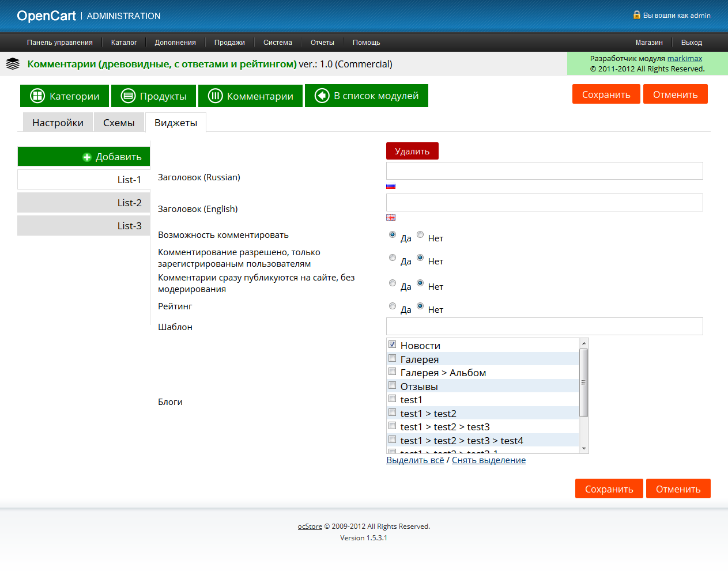Open the ocStore footer link
This screenshot has height=572, width=728.
[x=310, y=526]
